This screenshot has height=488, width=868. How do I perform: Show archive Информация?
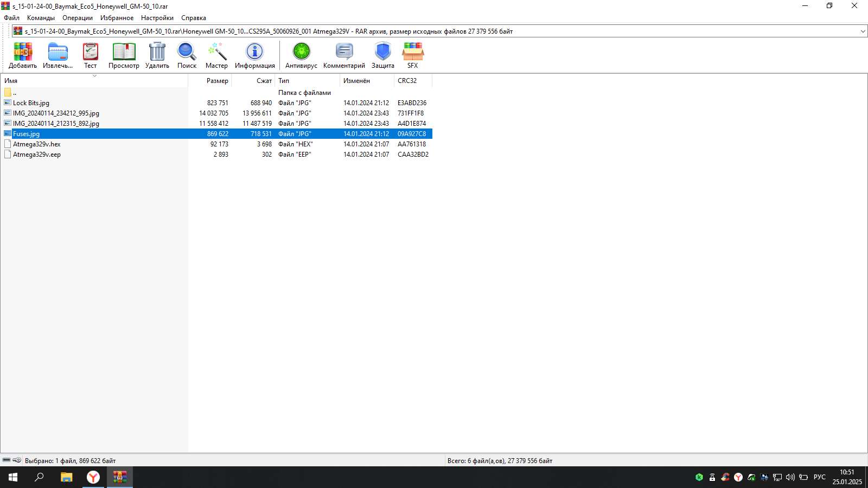tap(255, 55)
